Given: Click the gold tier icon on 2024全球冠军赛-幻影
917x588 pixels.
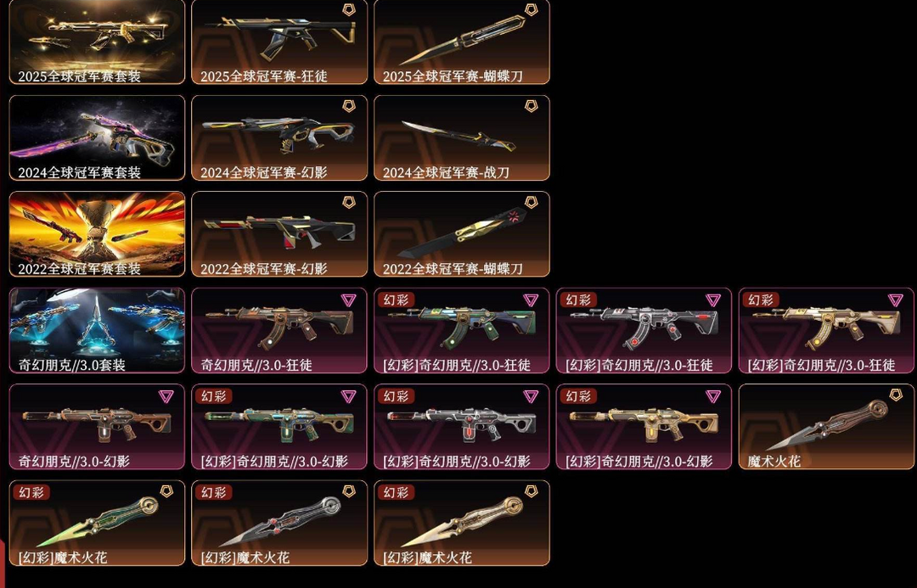Looking at the screenshot, I should pos(349,106).
